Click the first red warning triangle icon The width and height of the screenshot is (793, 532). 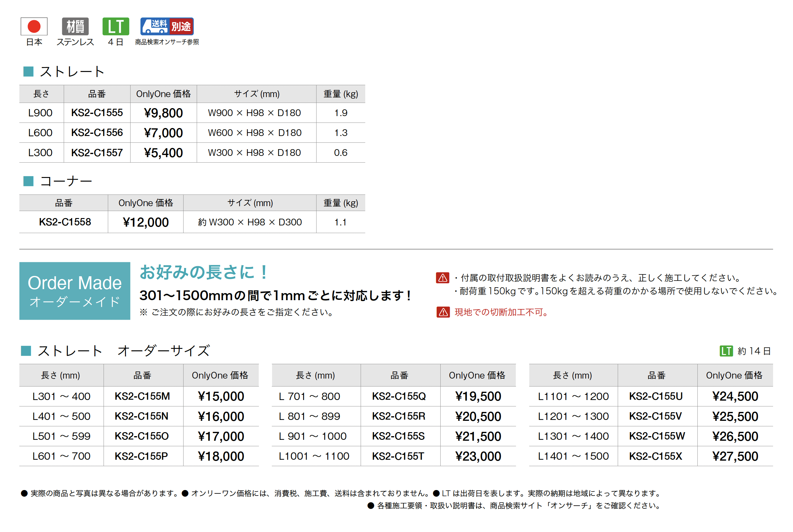442,278
